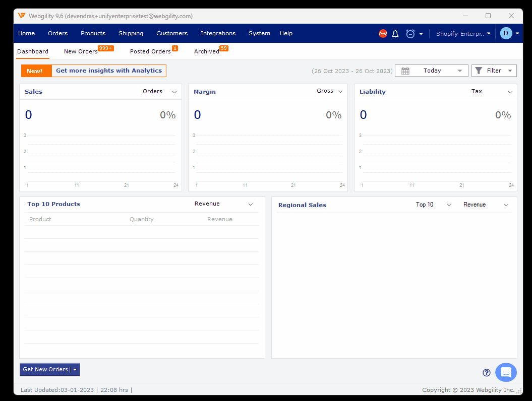Image resolution: width=532 pixels, height=401 pixels.
Task: Click the Revenue column header in table
Action: (x=219, y=219)
